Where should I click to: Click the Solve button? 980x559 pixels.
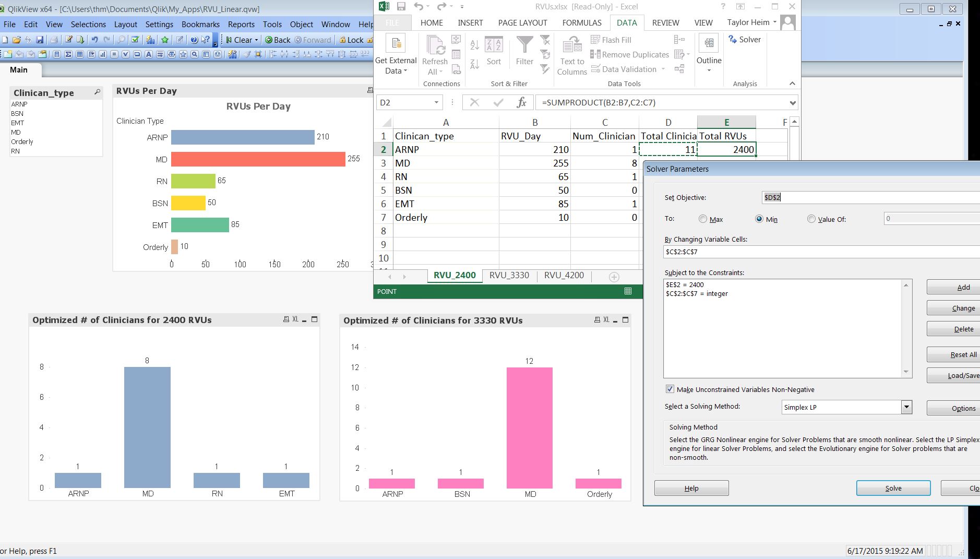(893, 488)
